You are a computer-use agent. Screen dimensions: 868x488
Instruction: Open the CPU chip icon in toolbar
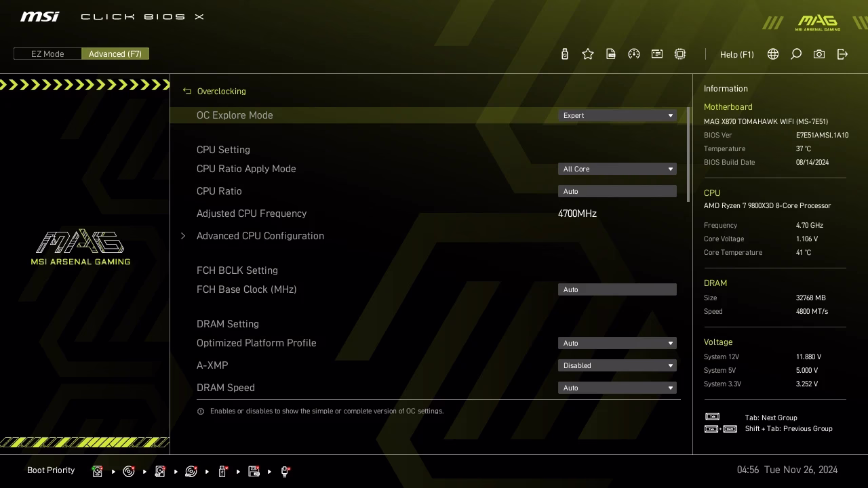(680, 54)
